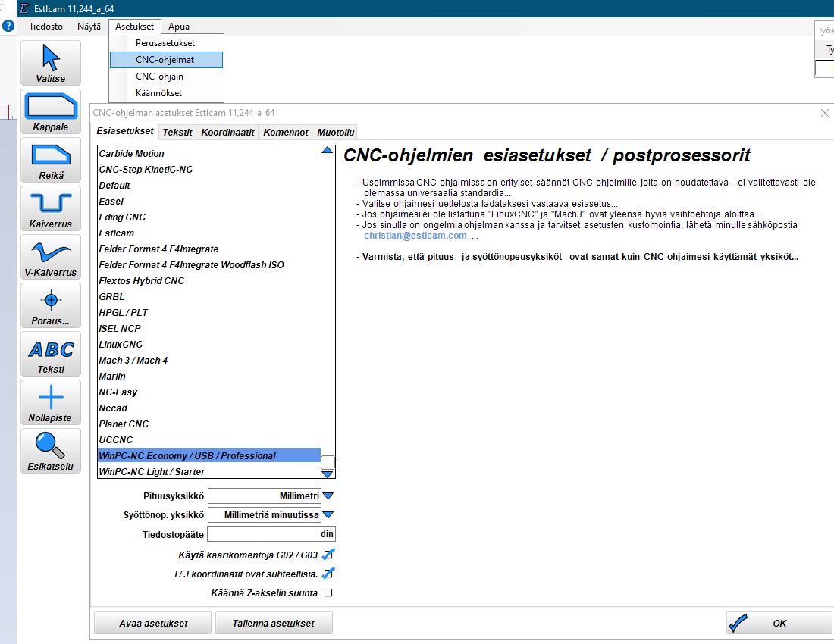Open the Asetukset menu
The height and width of the screenshot is (644, 834).
[x=134, y=26]
